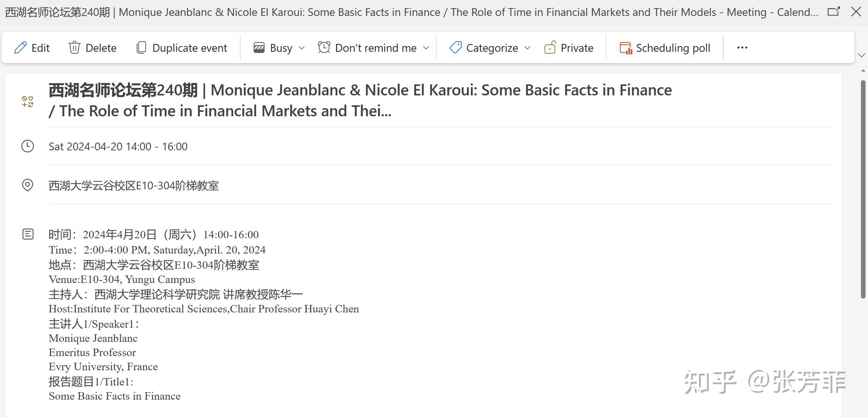Expand the toolbar ribbon chevron

(862, 55)
